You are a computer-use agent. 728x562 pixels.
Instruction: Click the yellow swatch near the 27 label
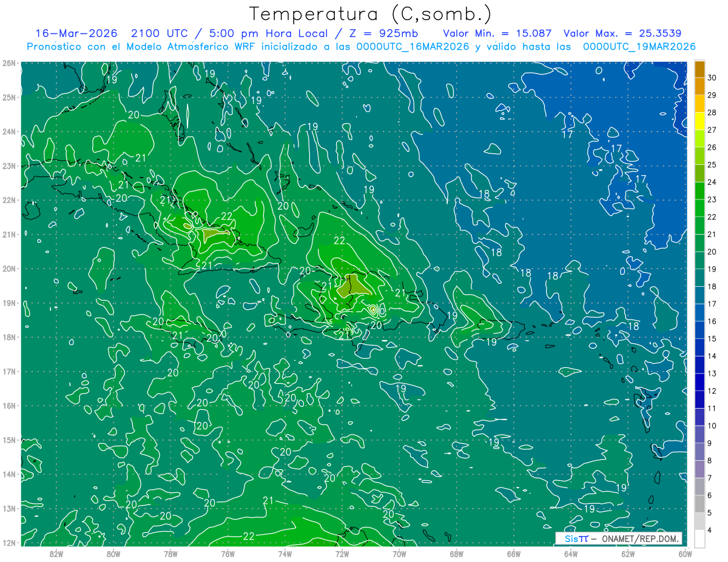pos(699,121)
